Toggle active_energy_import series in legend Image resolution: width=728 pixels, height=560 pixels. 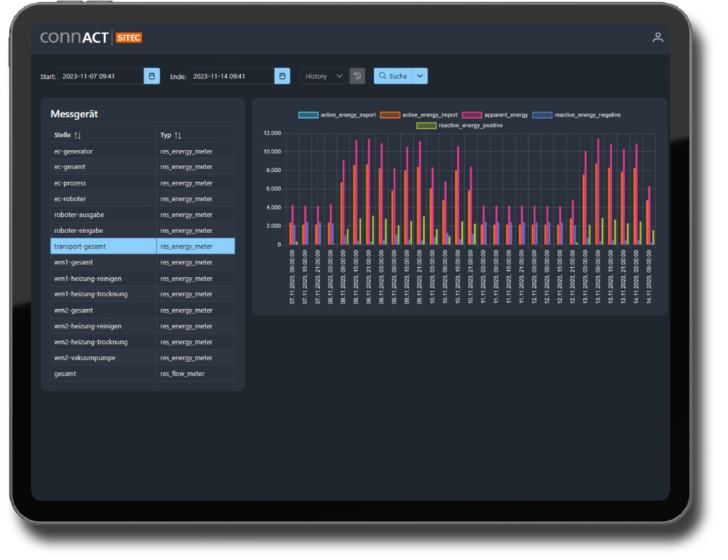click(x=419, y=114)
